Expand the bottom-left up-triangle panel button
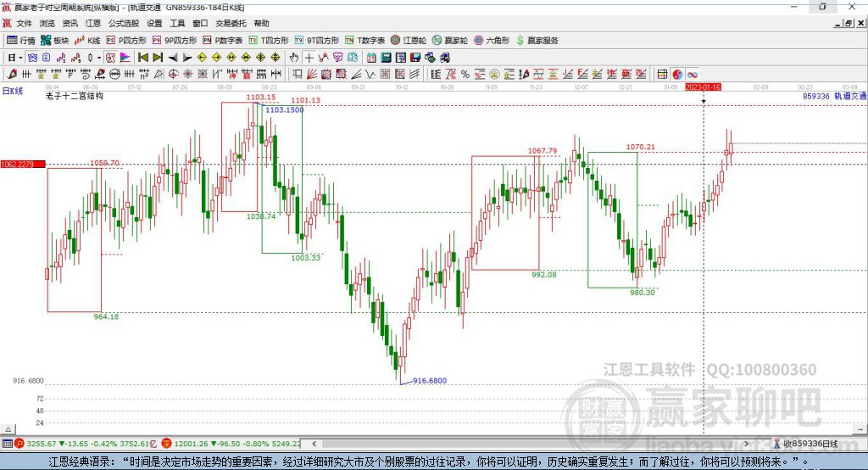The height and width of the screenshot is (470, 868). [8, 429]
